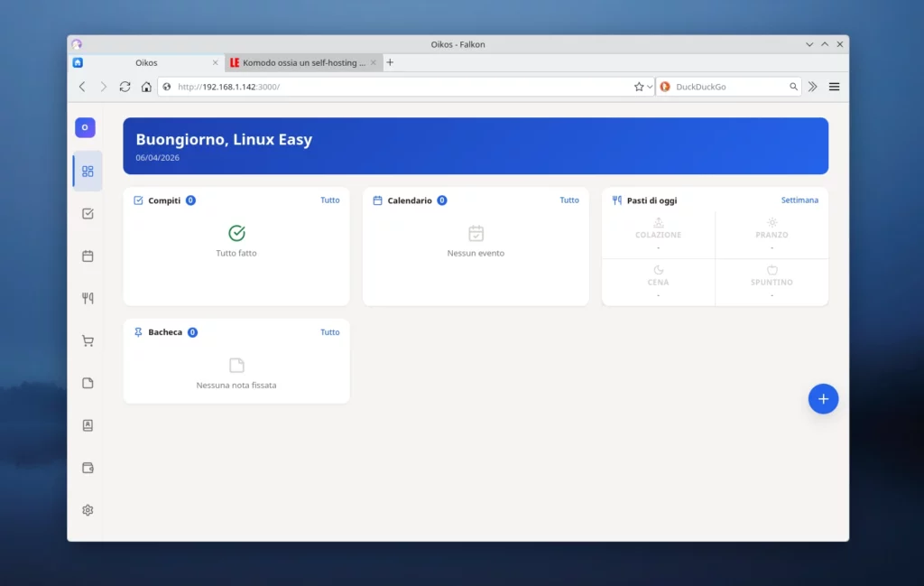
Task: Reload the page with the refresh button
Action: click(125, 87)
